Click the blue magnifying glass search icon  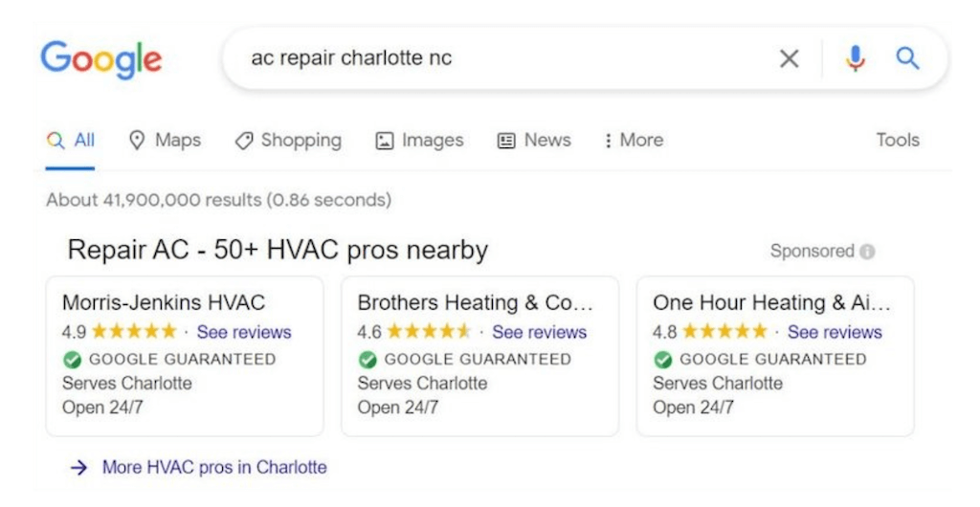[x=907, y=59]
